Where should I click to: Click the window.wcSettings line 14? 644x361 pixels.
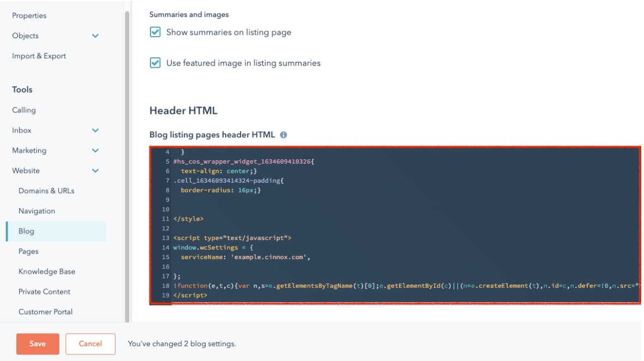pyautogui.click(x=213, y=248)
